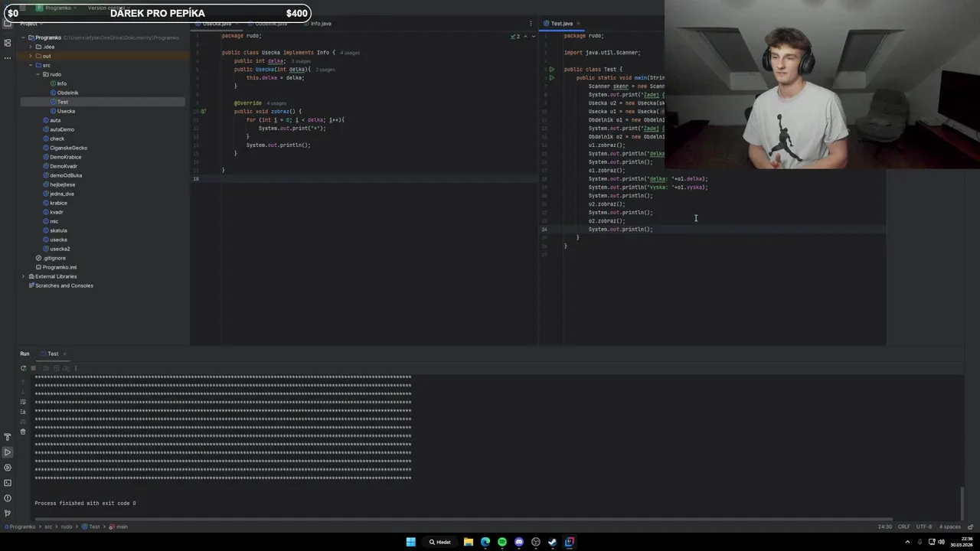Expand the out folder
980x551 pixels.
(31, 56)
